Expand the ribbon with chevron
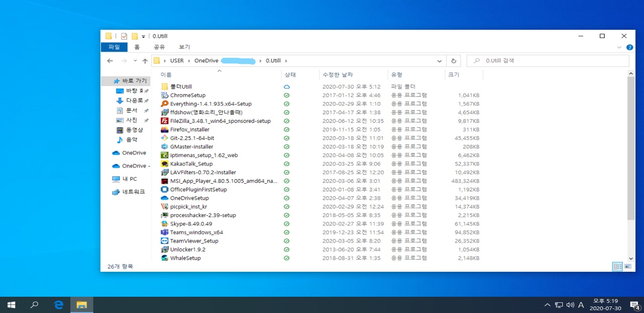 coord(619,47)
